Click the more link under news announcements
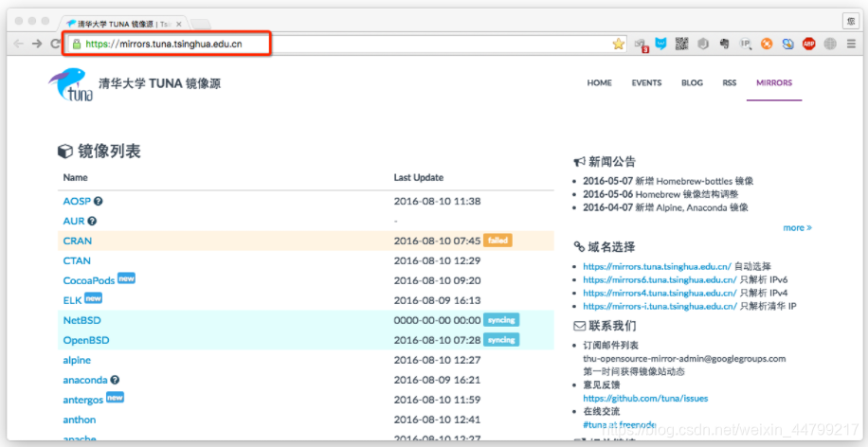Viewport: 868px width, 447px height. [797, 228]
